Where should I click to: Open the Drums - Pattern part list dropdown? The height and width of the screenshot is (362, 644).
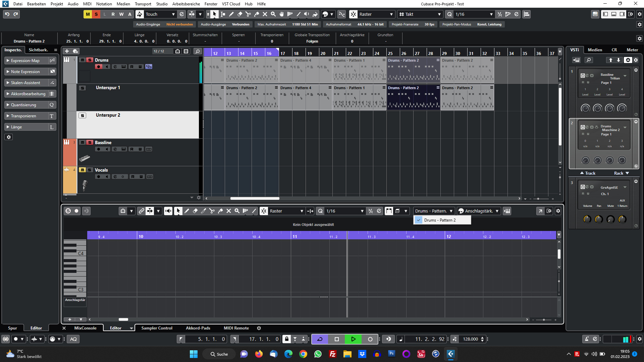point(434,211)
